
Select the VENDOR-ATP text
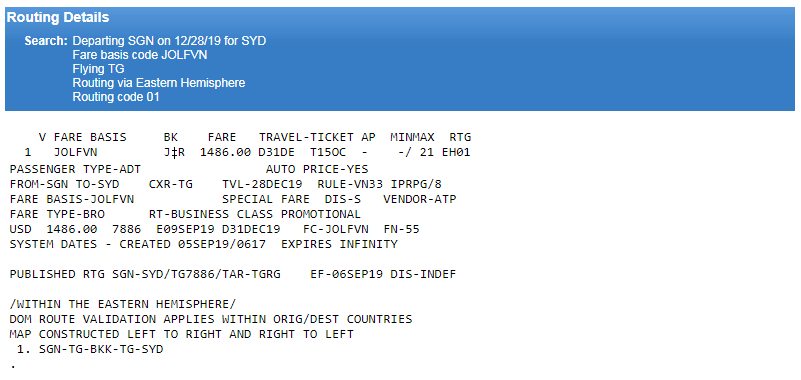(420, 199)
